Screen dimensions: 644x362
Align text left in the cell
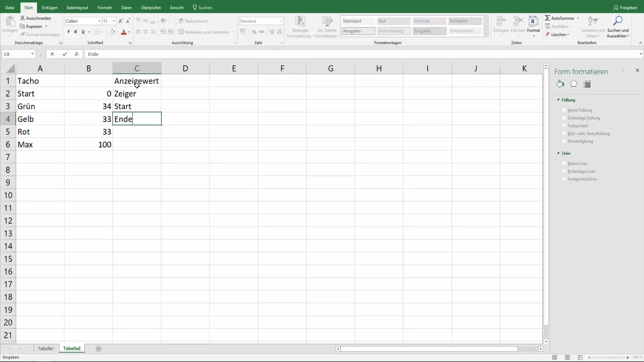[138, 32]
